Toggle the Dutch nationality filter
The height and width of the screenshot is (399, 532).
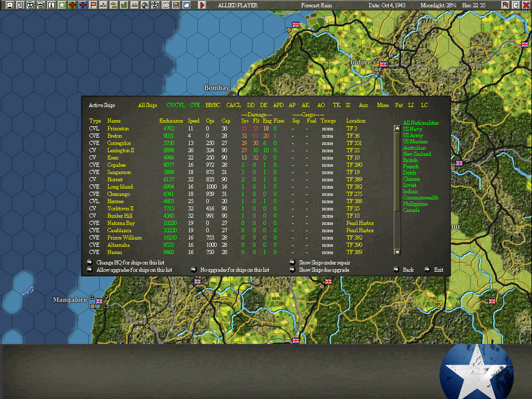(x=409, y=172)
